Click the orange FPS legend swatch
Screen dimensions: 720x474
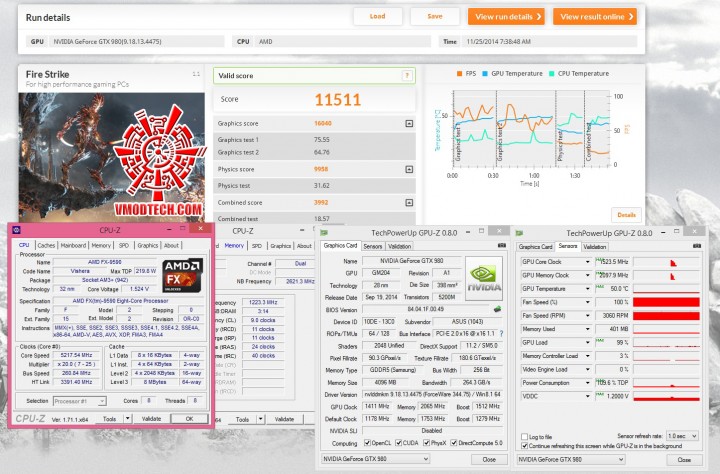point(459,73)
